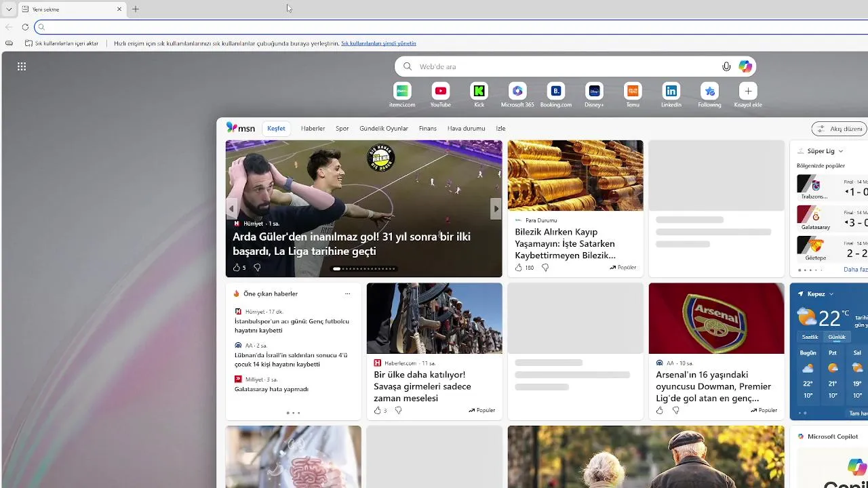
Task: Open the apps grid launcher icon
Action: click(x=22, y=66)
